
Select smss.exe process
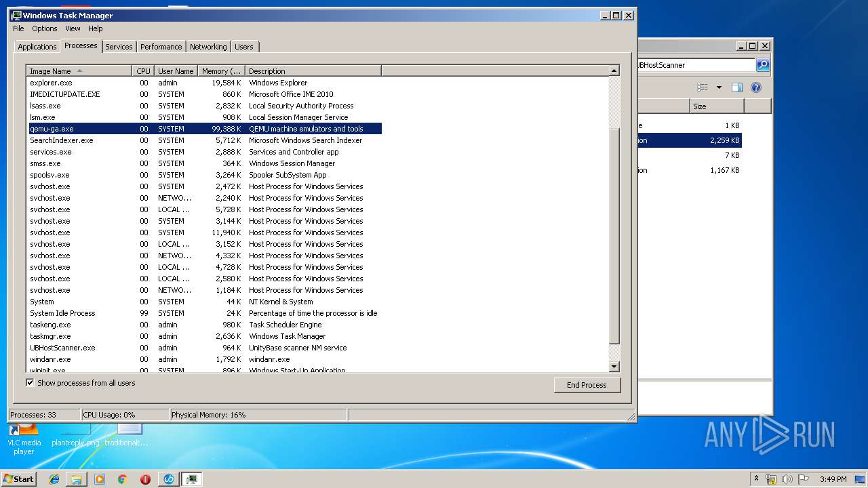coord(203,163)
